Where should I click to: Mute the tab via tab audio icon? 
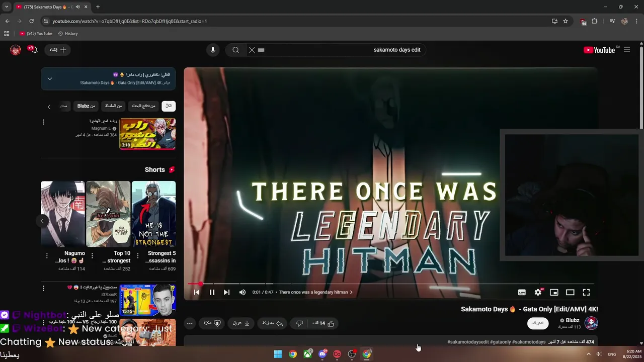point(77,7)
